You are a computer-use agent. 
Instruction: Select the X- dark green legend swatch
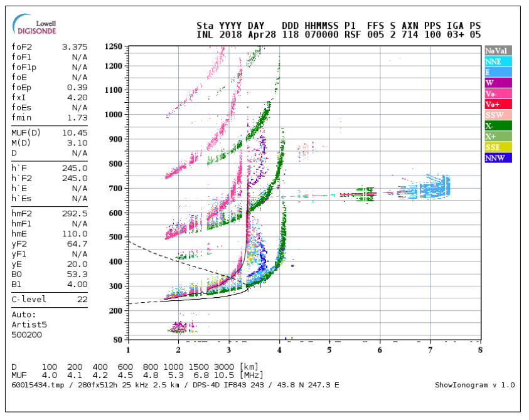498,126
